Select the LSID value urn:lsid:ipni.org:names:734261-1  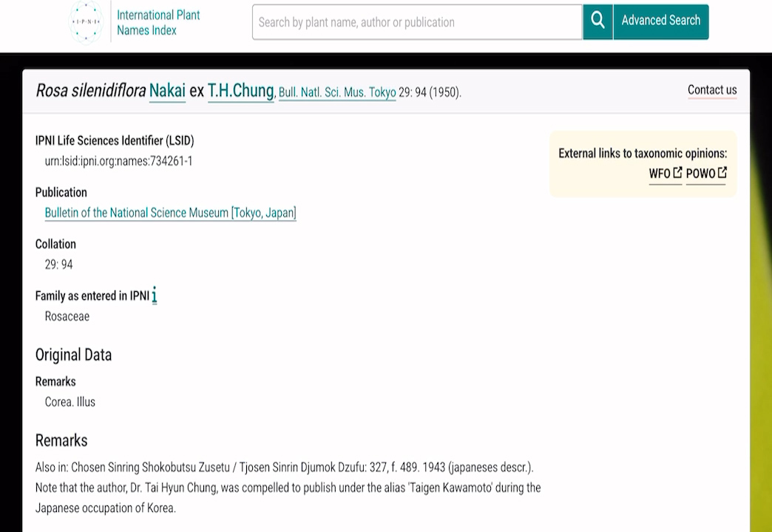pos(118,161)
